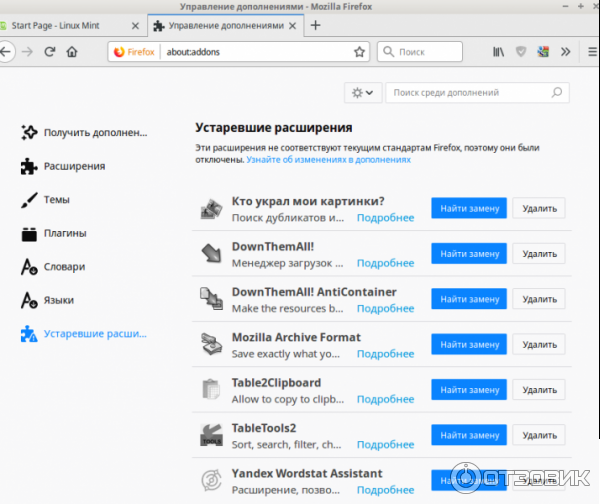The image size is (600, 504).
Task: Reload the current page
Action: (x=49, y=51)
